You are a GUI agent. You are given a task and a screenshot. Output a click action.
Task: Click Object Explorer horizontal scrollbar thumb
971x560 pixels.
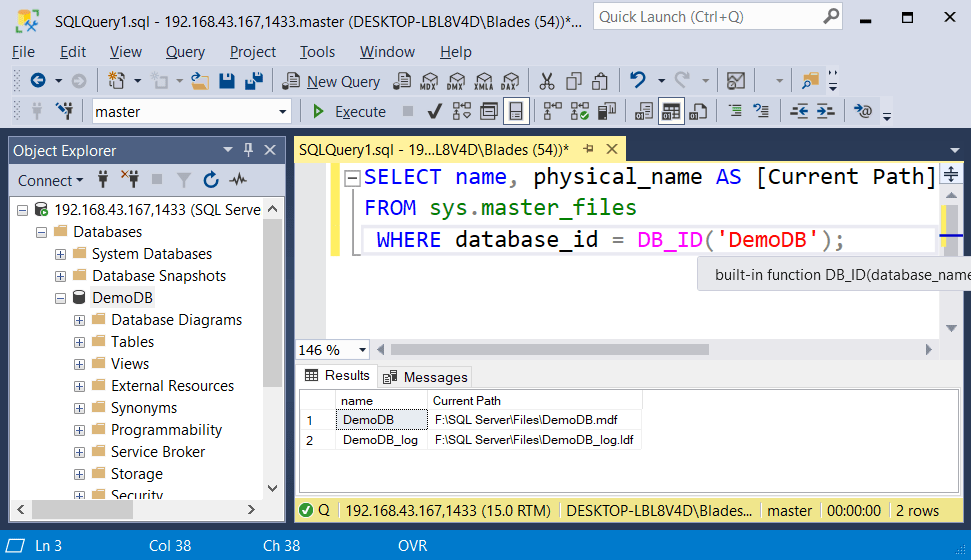pyautogui.click(x=82, y=510)
